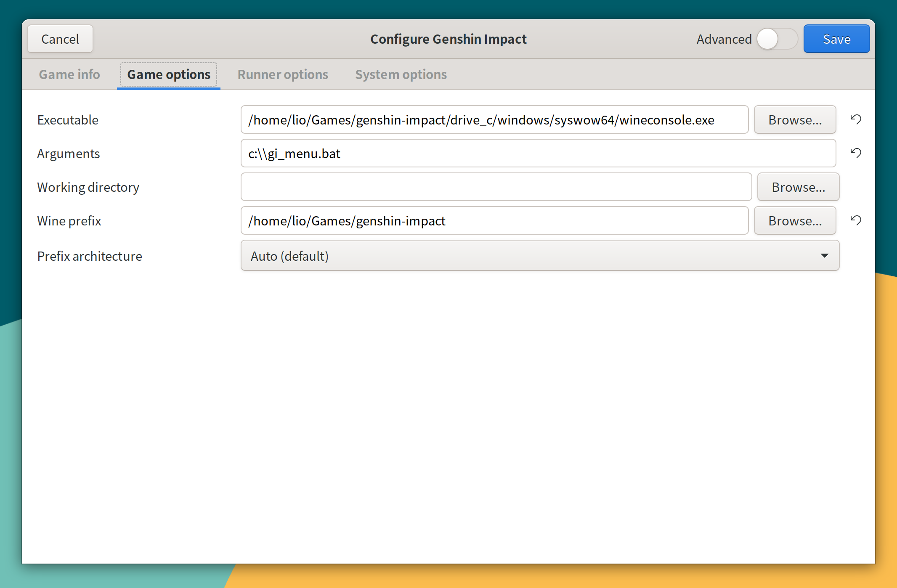Browse for the Executable file
Image resolution: width=897 pixels, height=588 pixels.
pos(795,120)
